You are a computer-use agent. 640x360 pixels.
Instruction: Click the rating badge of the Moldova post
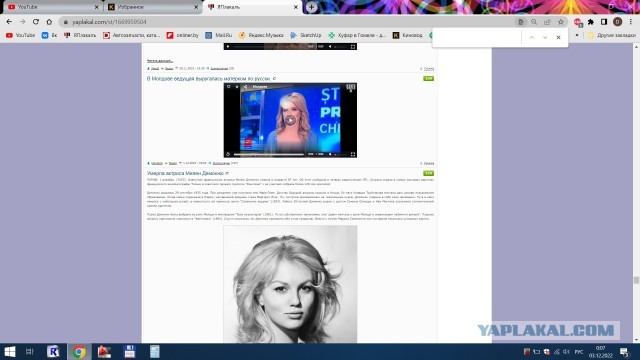pyautogui.click(x=428, y=78)
